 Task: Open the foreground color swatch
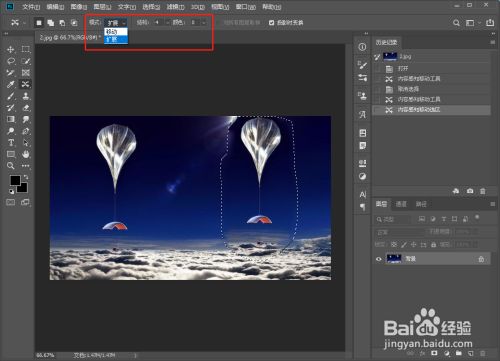point(15,180)
